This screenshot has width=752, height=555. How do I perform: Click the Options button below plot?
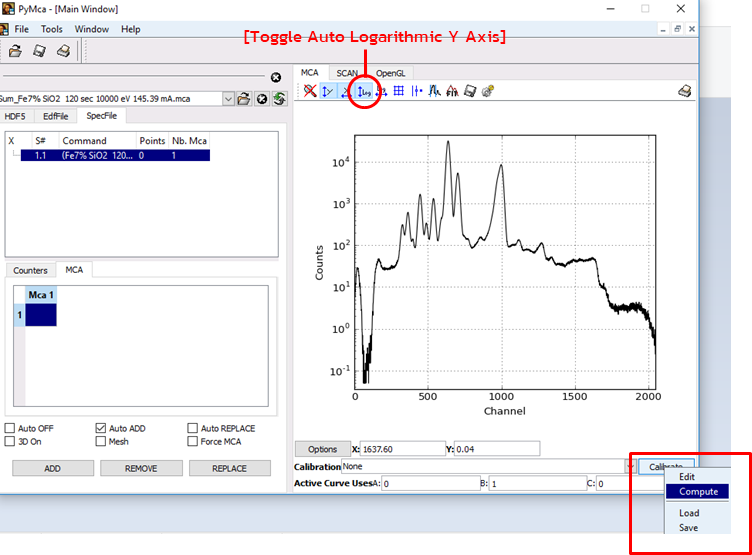point(322,449)
